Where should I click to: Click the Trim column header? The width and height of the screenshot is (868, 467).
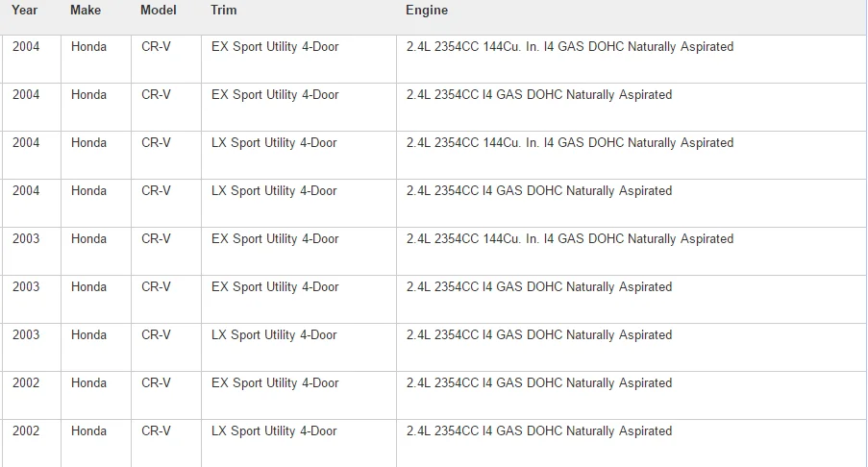224,10
